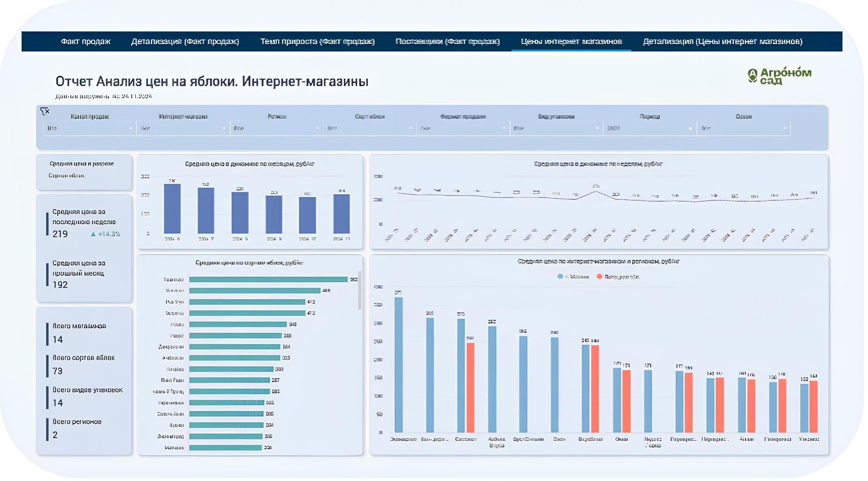Click the last bar in monthly chart
This screenshot has height=481, width=868.
(342, 214)
